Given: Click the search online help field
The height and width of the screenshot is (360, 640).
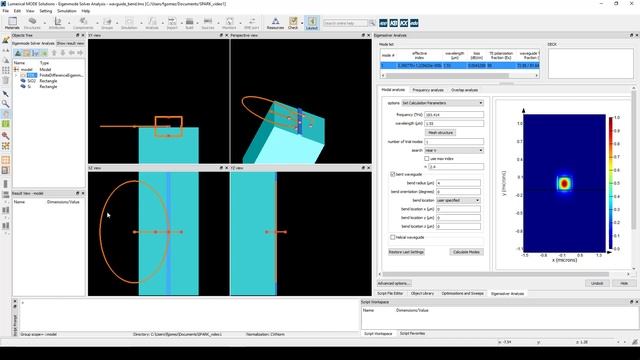Looking at the screenshot, I should (345, 23).
